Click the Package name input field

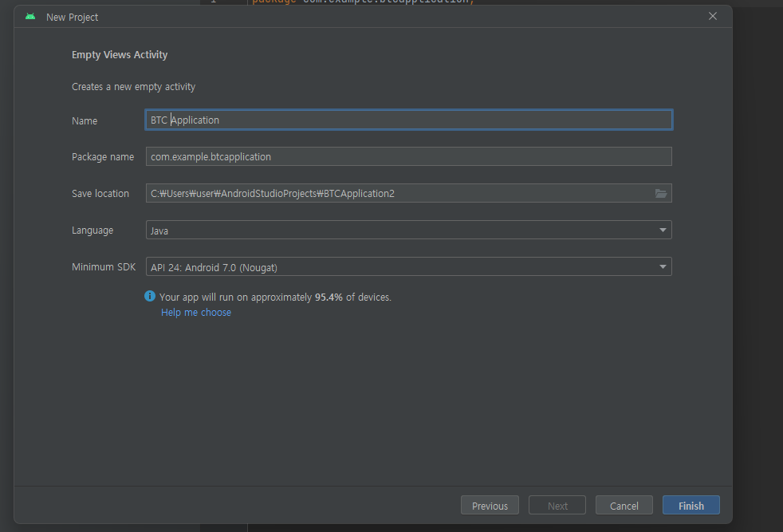(x=408, y=156)
